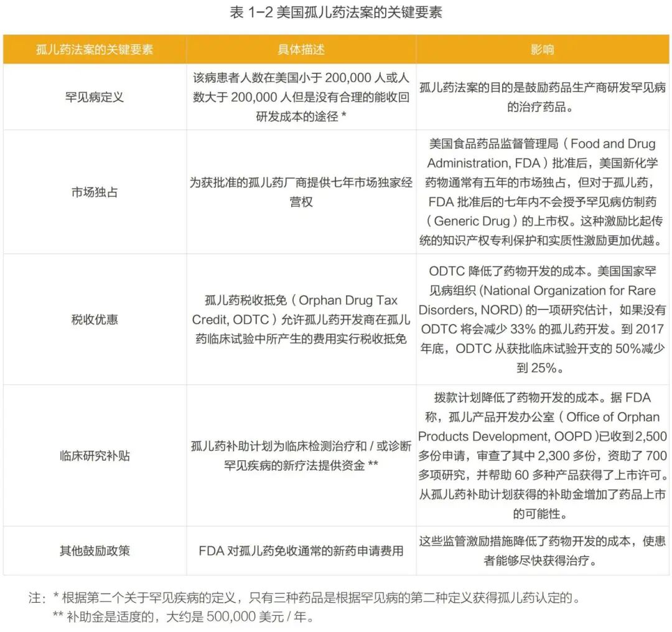This screenshot has width=672, height=632.
Task: Click the cell about 七年市场独家经营权
Action: coord(300,192)
